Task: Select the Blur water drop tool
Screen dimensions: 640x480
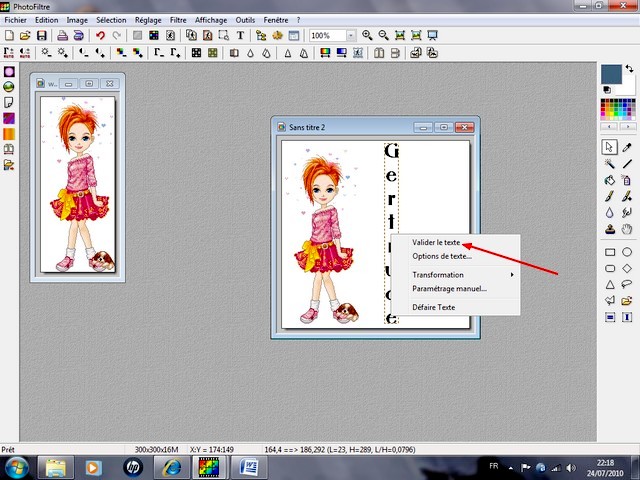Action: [x=609, y=213]
